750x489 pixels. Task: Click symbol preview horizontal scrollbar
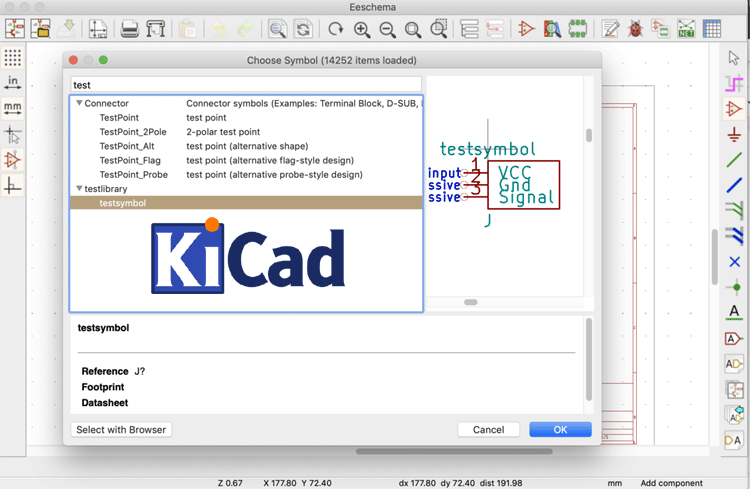(471, 302)
